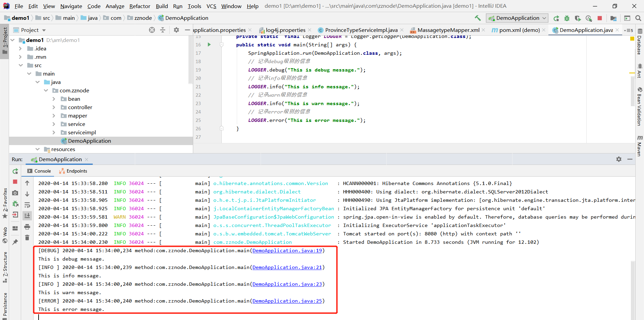Select DemoApplication in the project tree
644x320 pixels.
click(x=89, y=141)
